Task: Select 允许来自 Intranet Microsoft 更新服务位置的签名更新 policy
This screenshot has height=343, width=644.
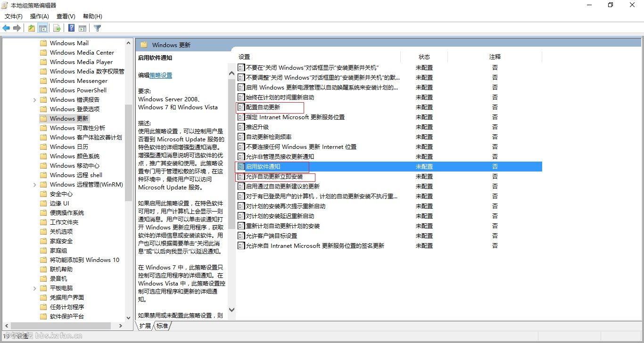Action: pyautogui.click(x=315, y=245)
